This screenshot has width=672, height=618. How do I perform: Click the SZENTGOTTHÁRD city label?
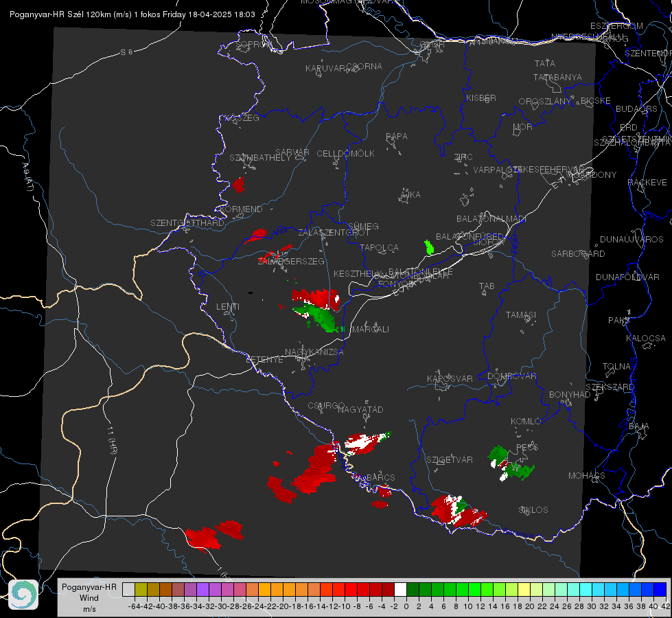[187, 223]
